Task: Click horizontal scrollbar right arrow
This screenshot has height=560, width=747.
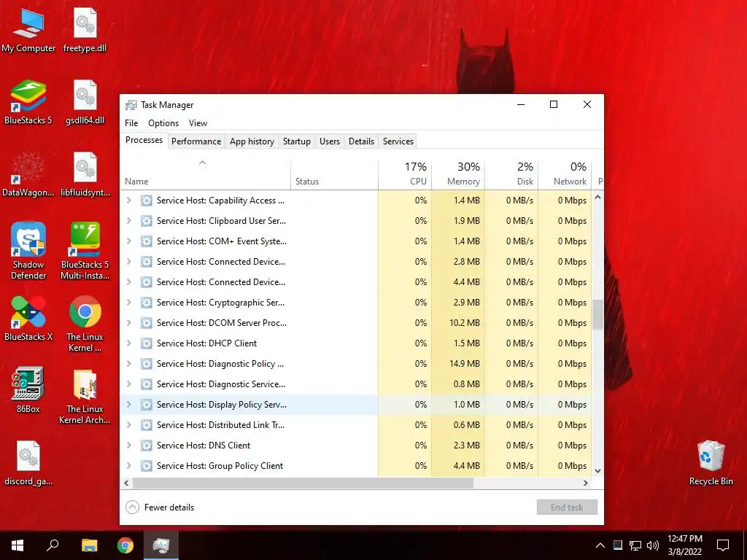Action: pos(586,483)
